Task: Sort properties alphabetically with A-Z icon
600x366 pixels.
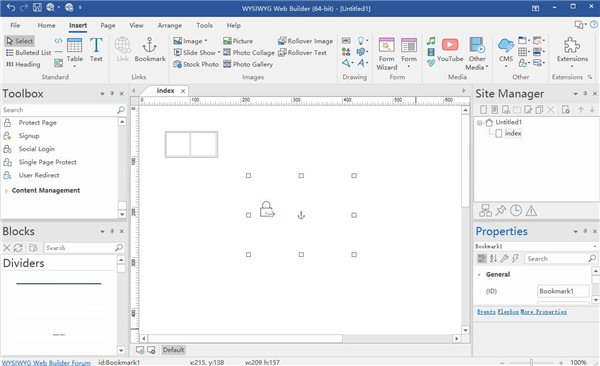Action: pos(493,258)
